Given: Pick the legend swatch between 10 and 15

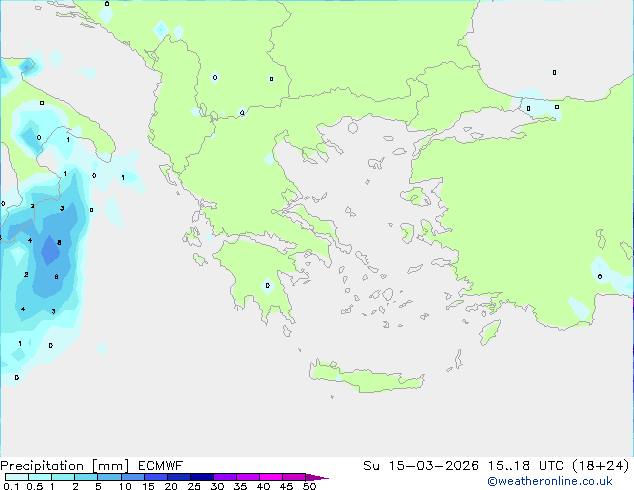Looking at the screenshot, I should click(x=132, y=477).
